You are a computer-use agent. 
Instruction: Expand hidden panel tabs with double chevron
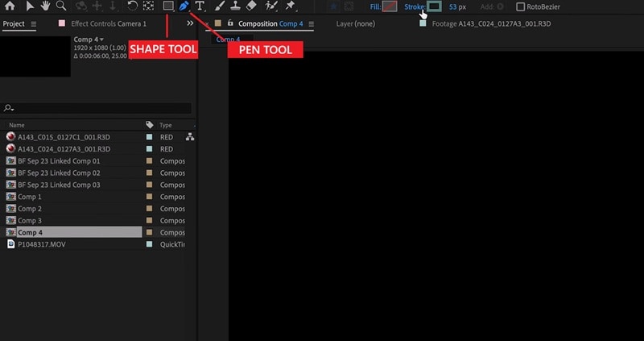190,23
